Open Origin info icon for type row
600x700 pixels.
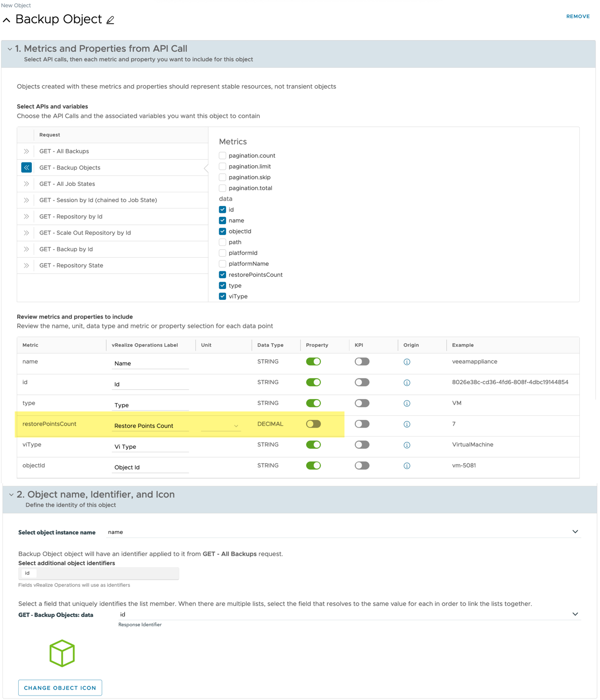[407, 404]
